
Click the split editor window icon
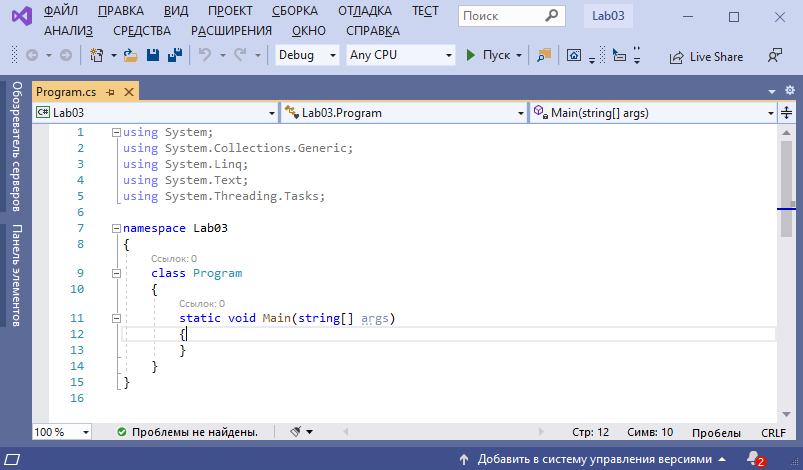click(x=786, y=112)
